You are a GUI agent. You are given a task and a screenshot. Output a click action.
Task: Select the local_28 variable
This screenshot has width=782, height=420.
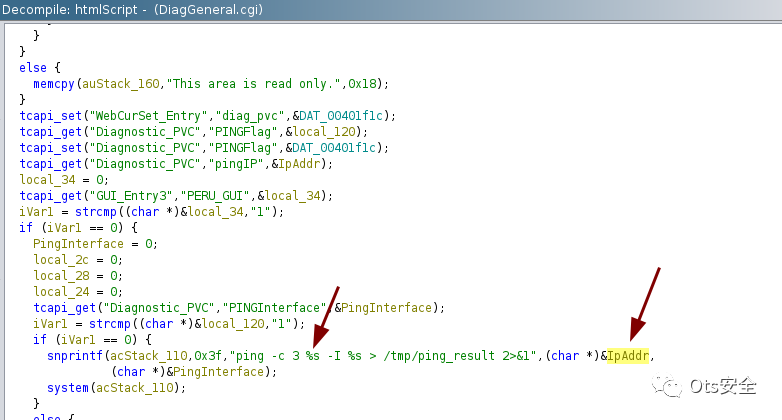pos(61,275)
